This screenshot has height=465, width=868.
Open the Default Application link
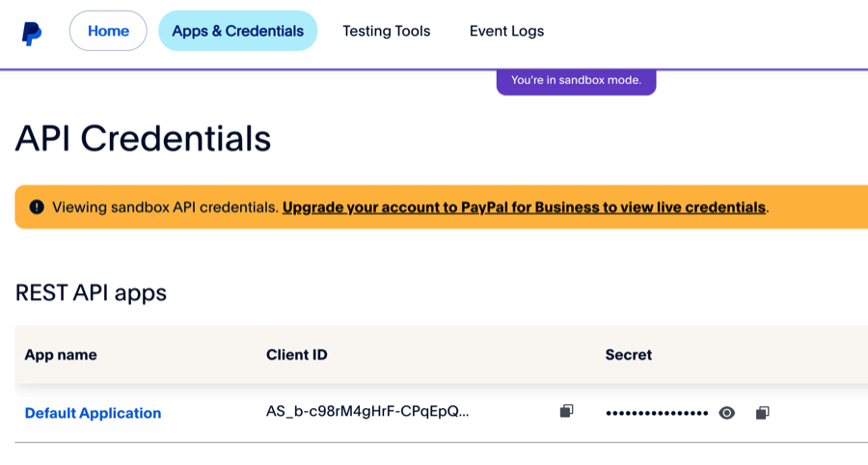coord(93,413)
